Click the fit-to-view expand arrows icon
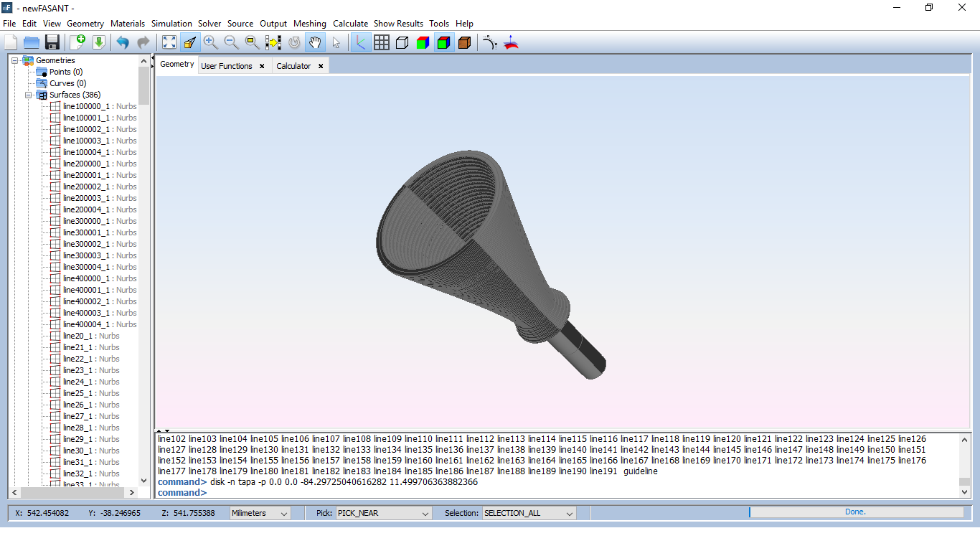Image resolution: width=980 pixels, height=551 pixels. click(169, 43)
